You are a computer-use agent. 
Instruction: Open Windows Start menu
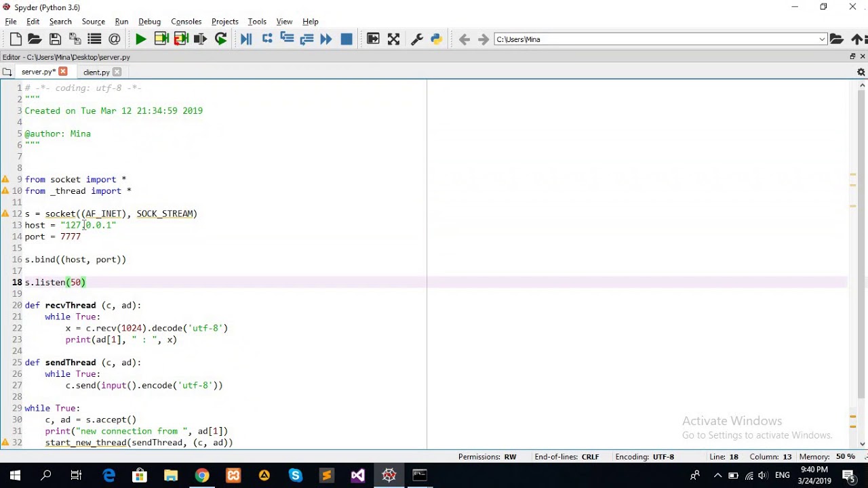coord(15,475)
